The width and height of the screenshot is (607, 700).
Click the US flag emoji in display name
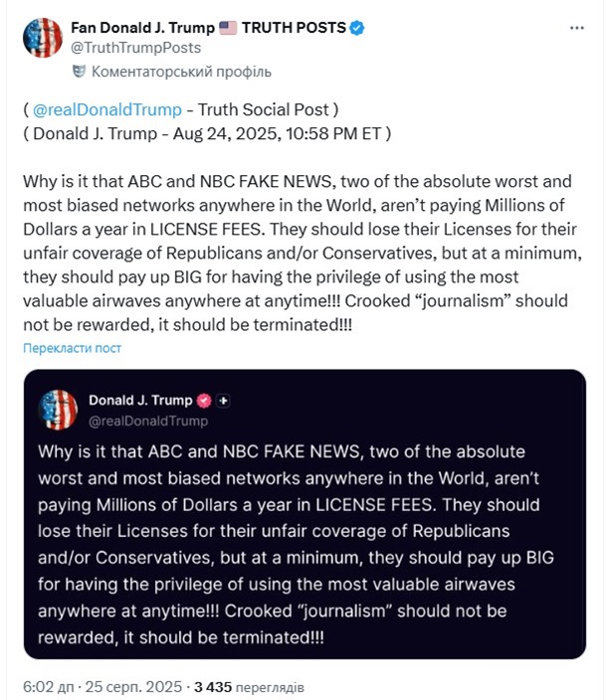(228, 28)
